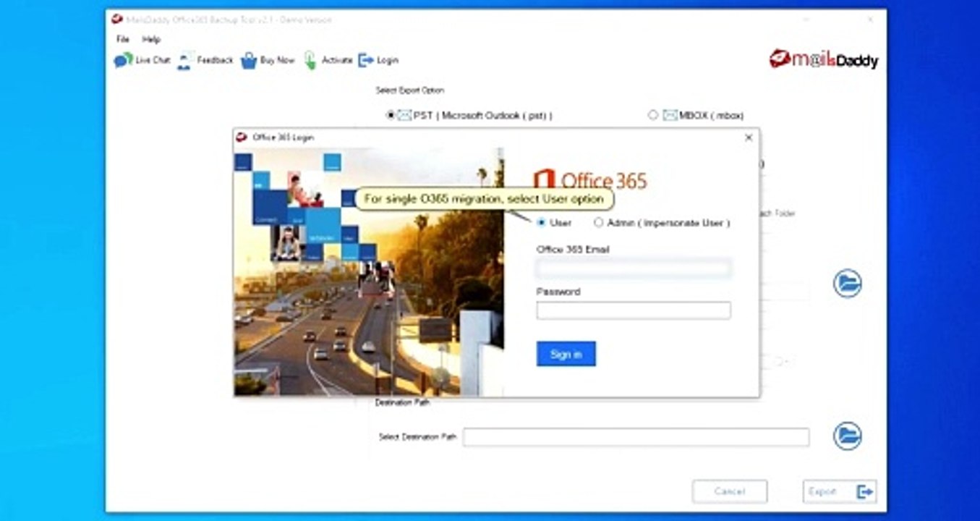Click the city highway image in dialog
The height and width of the screenshot is (521, 980).
pyautogui.click(x=368, y=272)
